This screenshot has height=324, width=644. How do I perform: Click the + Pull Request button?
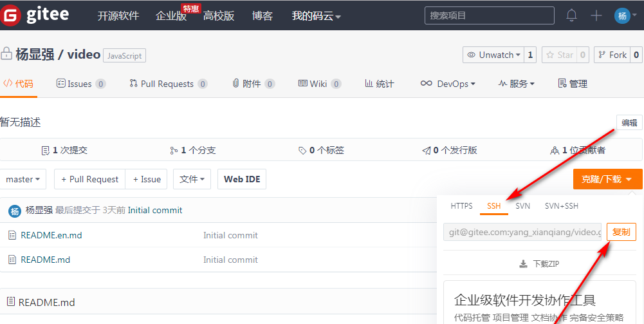89,179
